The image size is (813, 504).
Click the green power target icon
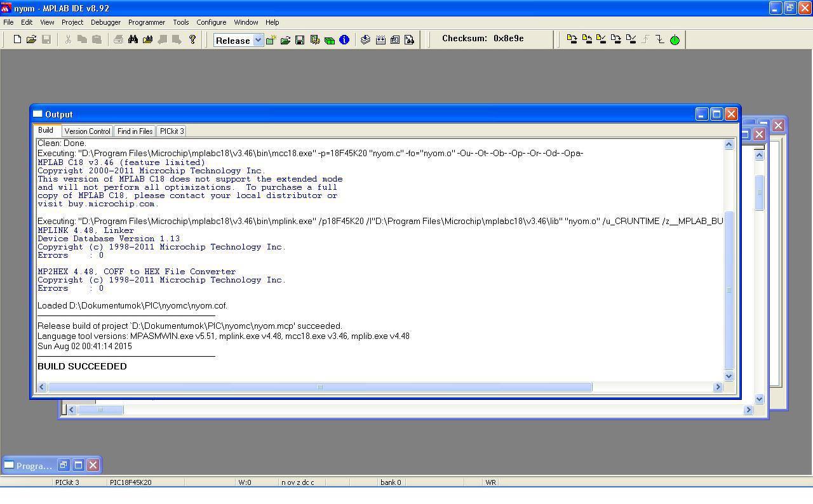[x=675, y=39]
